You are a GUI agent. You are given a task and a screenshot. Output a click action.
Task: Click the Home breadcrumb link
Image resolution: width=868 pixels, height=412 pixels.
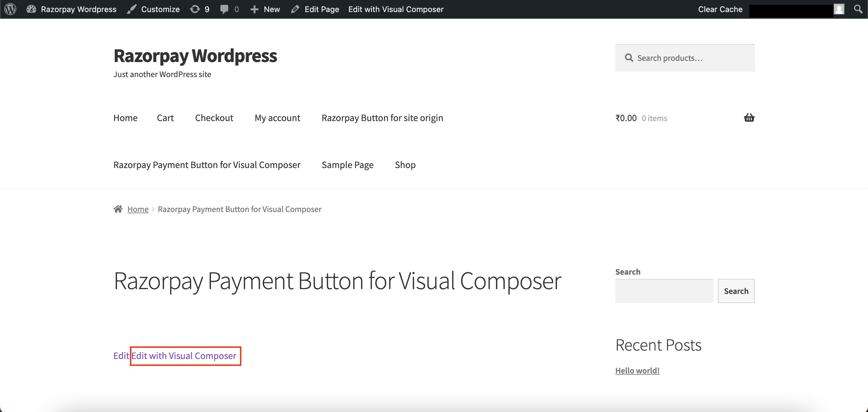[x=138, y=208]
